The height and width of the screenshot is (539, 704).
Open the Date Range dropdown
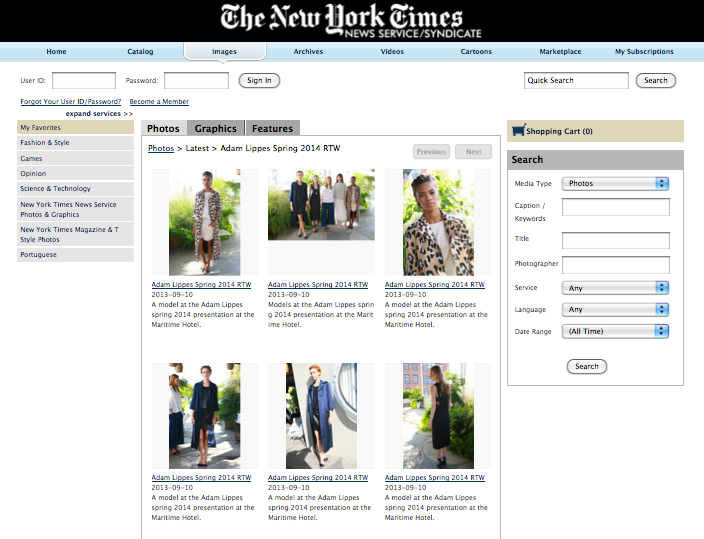(615, 331)
